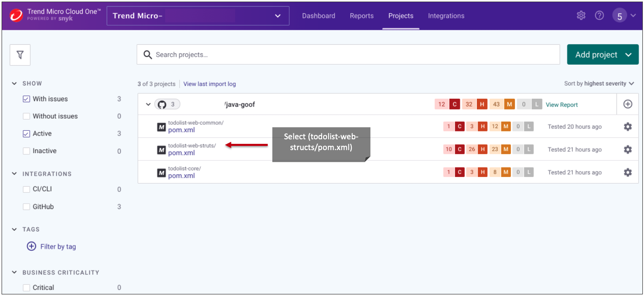The width and height of the screenshot is (644, 296).
Task: Click the Filter by tag link
Action: 58,247
